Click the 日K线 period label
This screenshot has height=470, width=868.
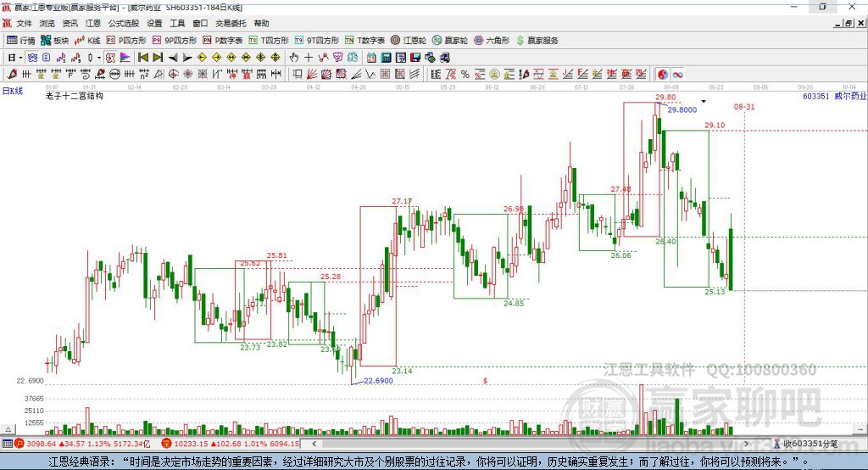tap(13, 91)
